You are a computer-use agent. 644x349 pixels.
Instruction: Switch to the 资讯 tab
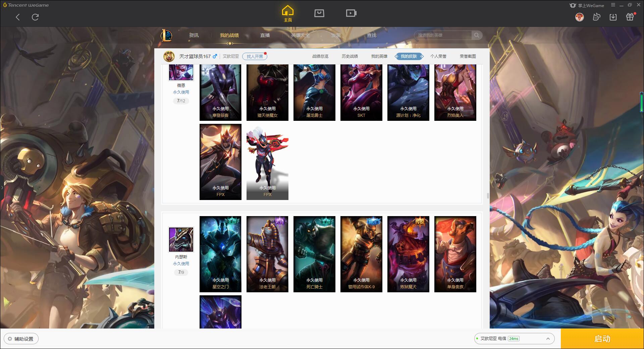pyautogui.click(x=194, y=35)
